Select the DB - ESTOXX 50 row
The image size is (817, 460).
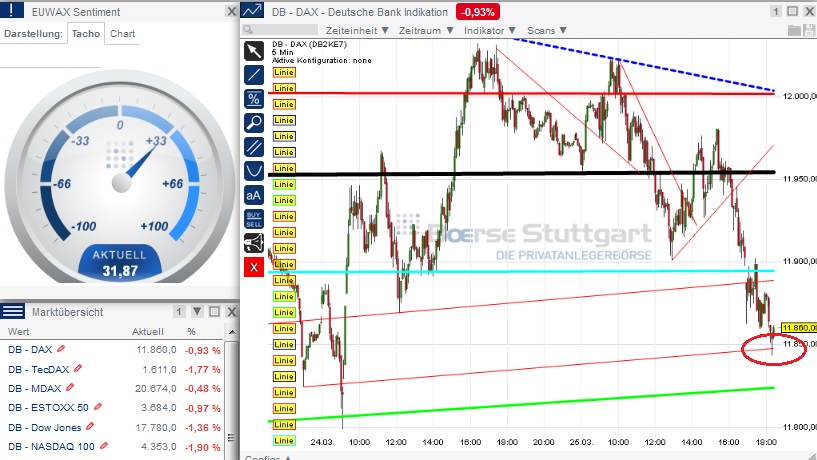point(112,407)
